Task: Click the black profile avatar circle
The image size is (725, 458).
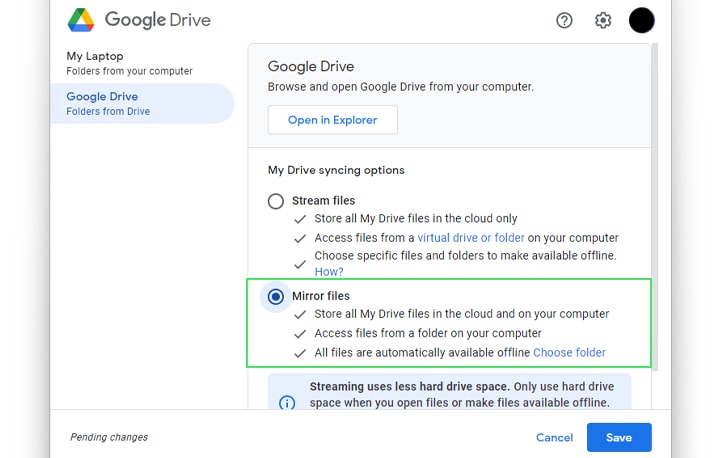Action: 641,20
